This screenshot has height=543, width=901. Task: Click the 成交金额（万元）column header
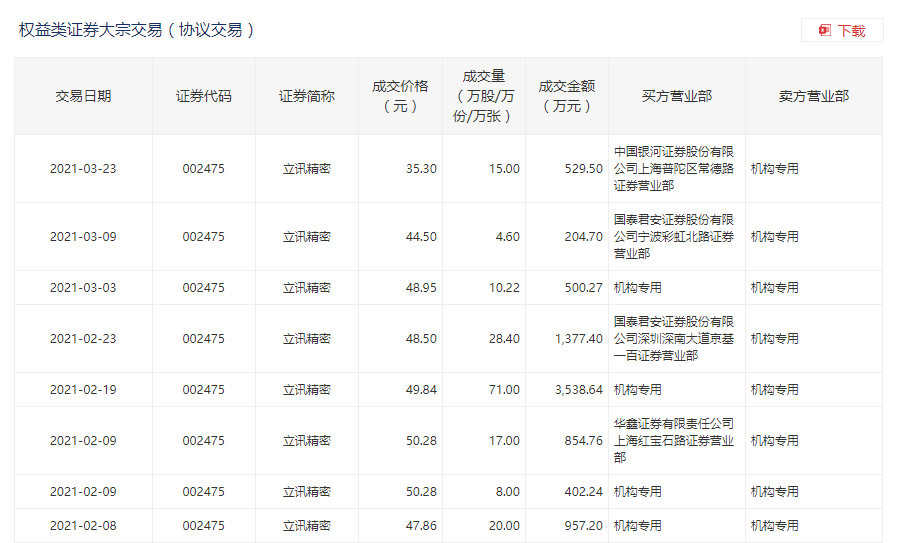pyautogui.click(x=567, y=96)
